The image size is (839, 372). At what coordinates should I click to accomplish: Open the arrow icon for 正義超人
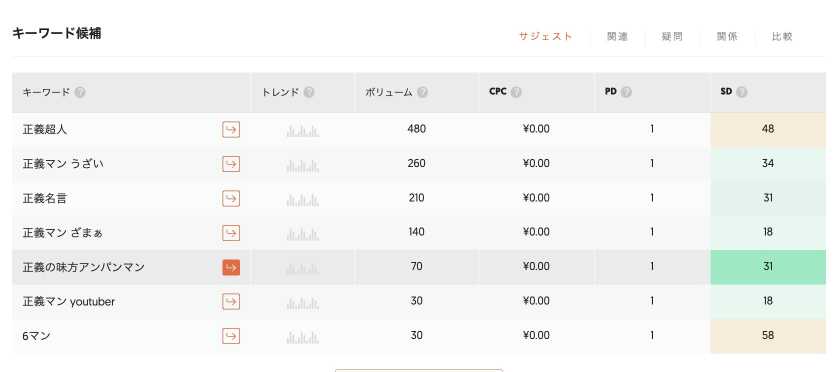click(x=231, y=130)
